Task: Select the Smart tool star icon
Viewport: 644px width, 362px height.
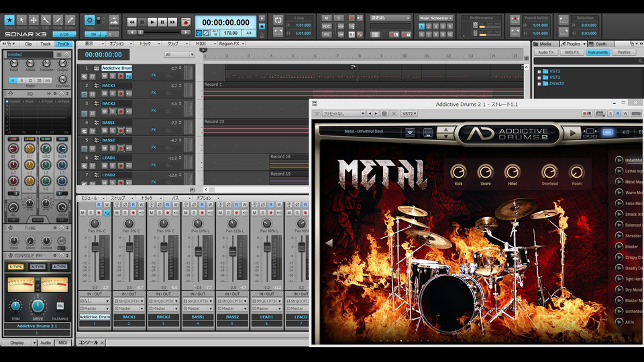Action: point(9,20)
